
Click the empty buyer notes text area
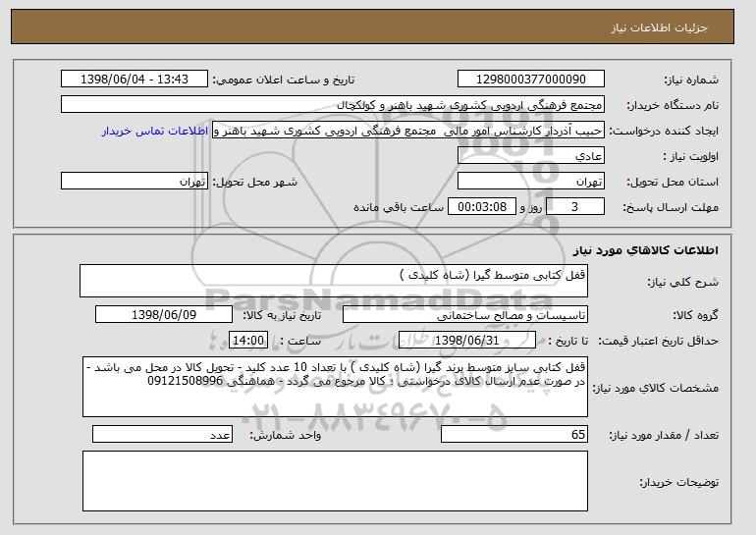pos(335,481)
